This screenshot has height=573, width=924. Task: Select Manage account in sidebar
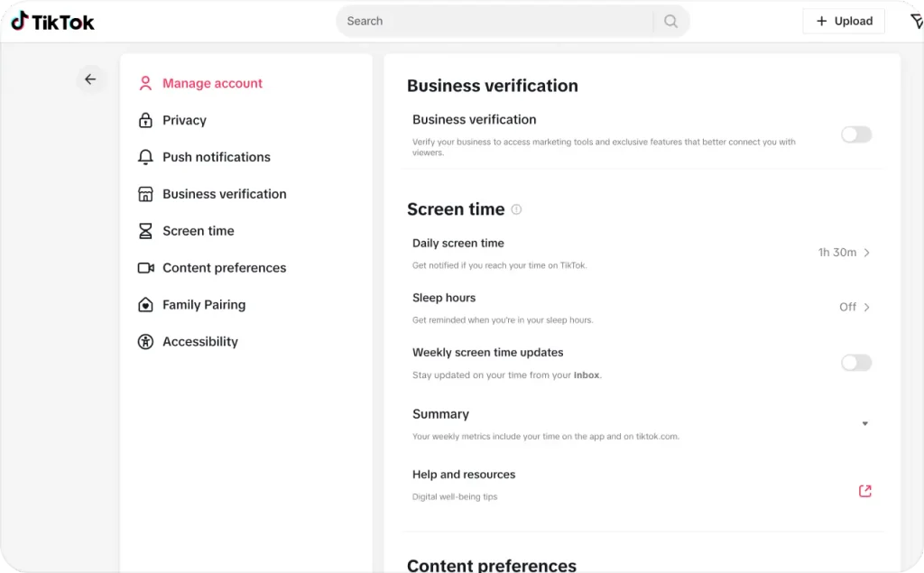click(212, 83)
